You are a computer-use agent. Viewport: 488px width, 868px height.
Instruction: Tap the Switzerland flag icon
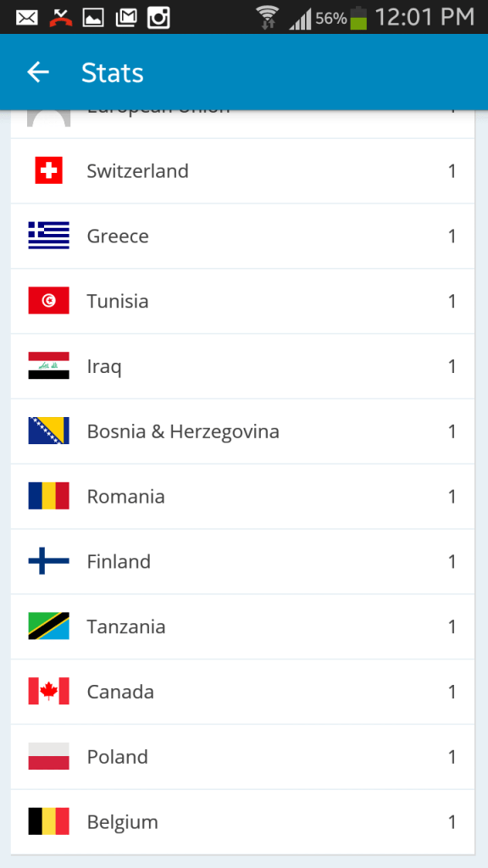(48, 170)
